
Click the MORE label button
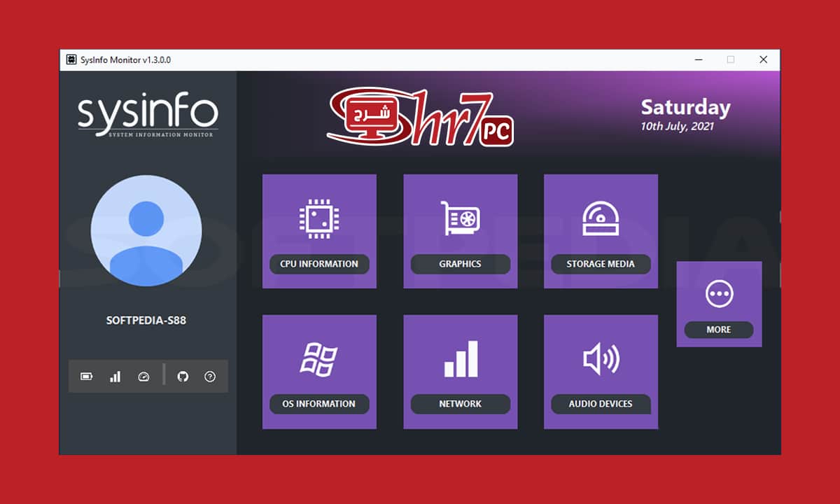click(719, 330)
